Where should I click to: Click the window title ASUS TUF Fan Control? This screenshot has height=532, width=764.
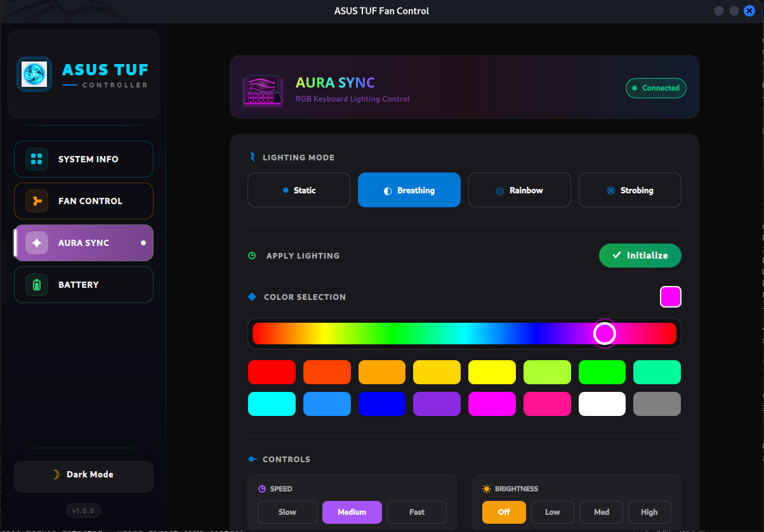381,11
